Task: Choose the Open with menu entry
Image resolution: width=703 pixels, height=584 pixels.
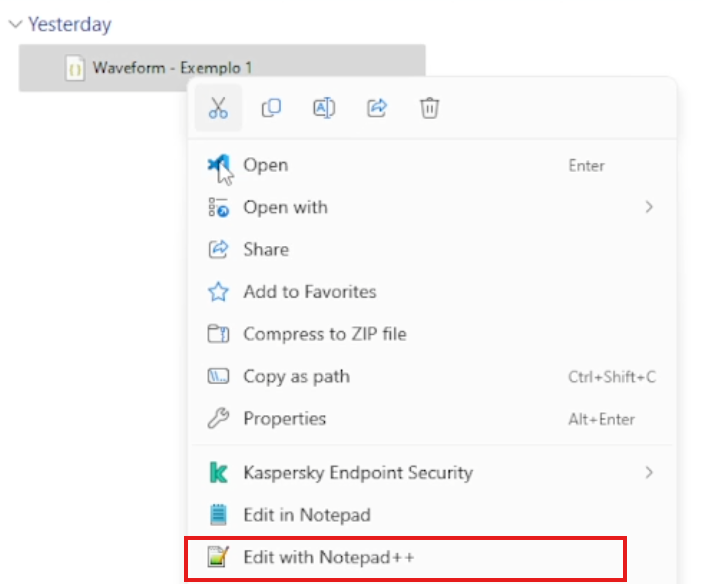Action: [x=285, y=208]
